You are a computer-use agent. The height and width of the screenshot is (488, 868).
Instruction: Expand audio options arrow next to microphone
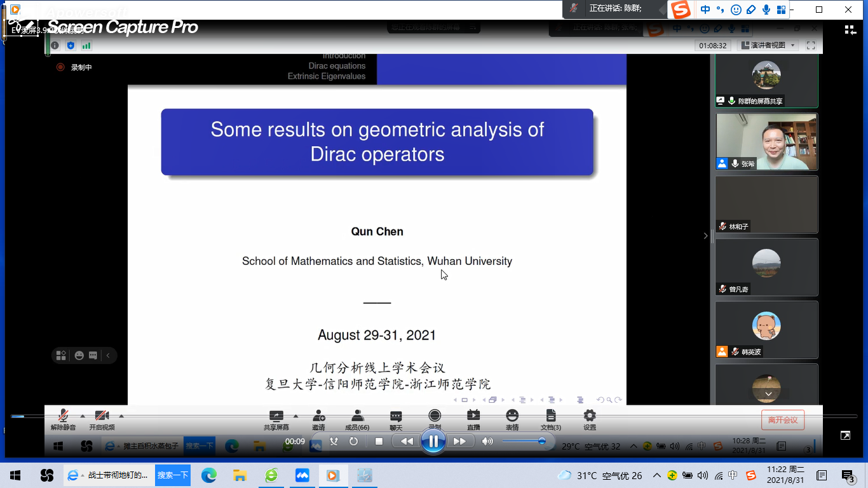coord(83,417)
